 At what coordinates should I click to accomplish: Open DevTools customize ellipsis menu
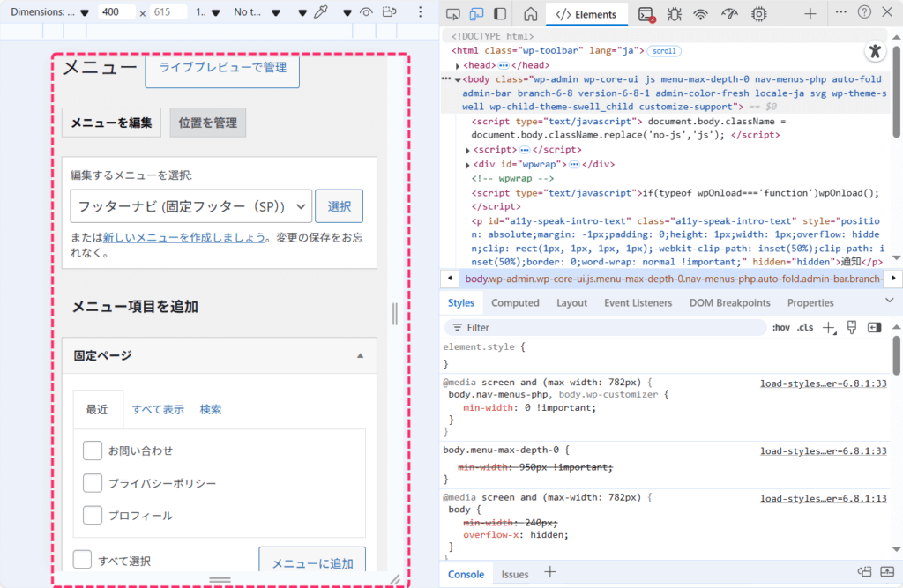pyautogui.click(x=840, y=12)
